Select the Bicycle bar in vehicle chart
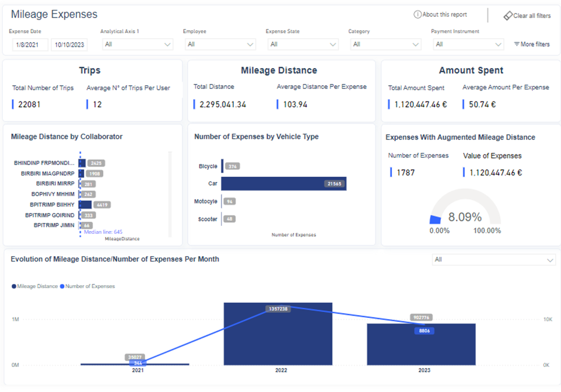Viewport: 561px width, 392px height. tap(223, 166)
